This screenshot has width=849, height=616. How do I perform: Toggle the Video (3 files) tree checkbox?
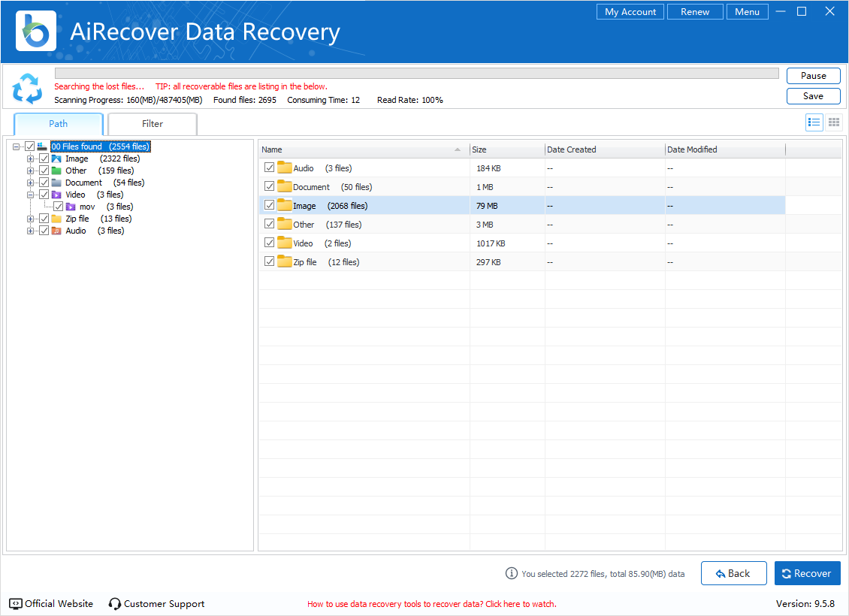pyautogui.click(x=44, y=195)
